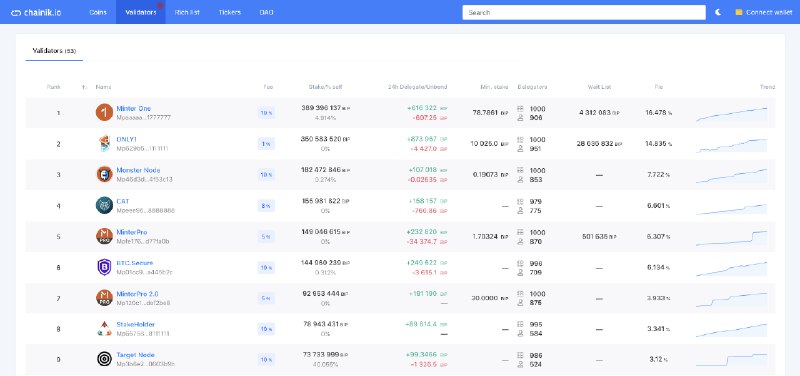The image size is (800, 376).
Task: Toggle dark mode moon icon
Action: tap(718, 12)
